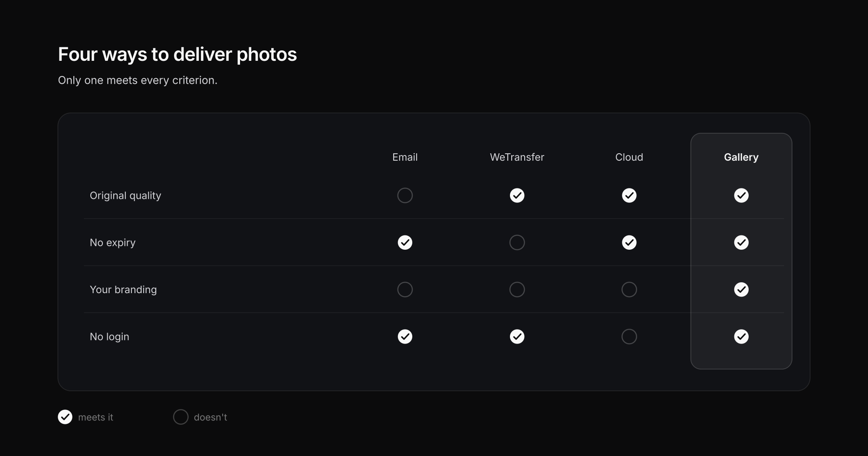Click the empty circle for WeTransfer No expiry
This screenshot has height=456, width=868.
pyautogui.click(x=517, y=242)
